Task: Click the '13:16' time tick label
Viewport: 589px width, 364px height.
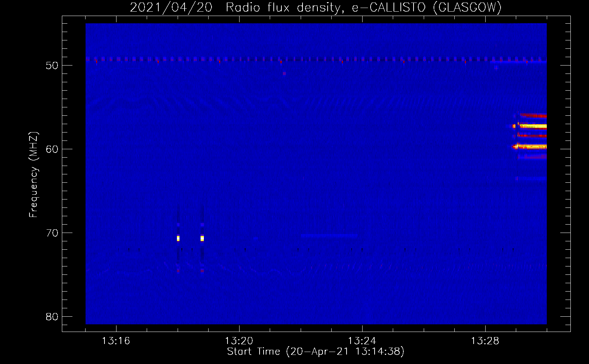Action: pyautogui.click(x=116, y=341)
